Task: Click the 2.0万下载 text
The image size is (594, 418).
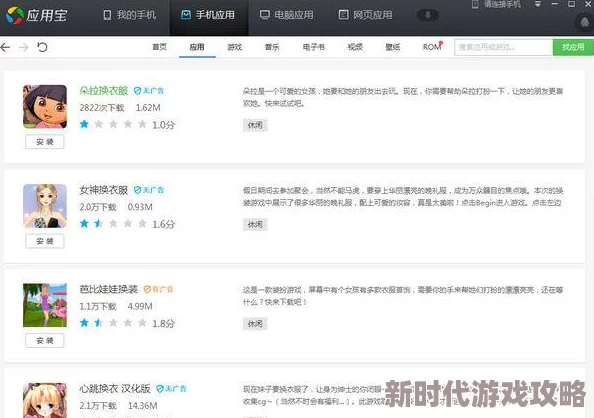Action: (x=98, y=207)
